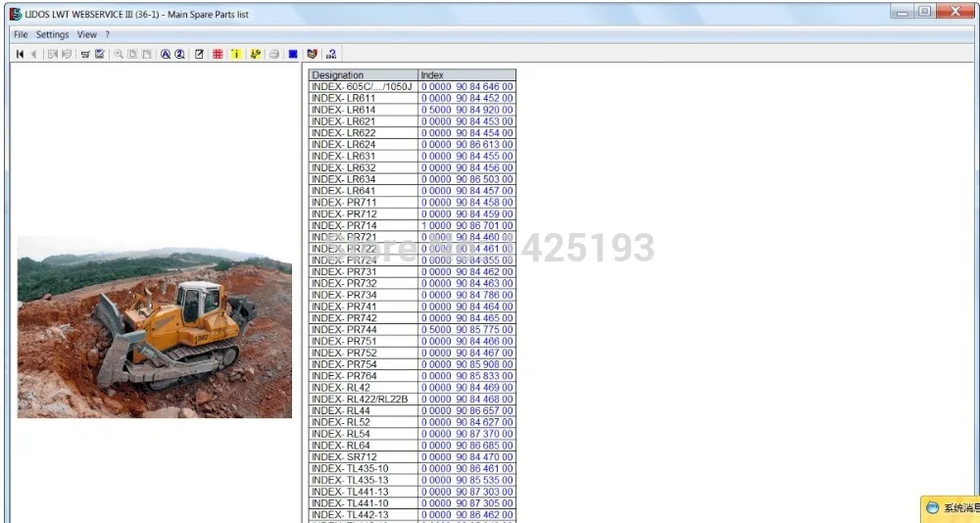This screenshot has width=980, height=523.
Task: Click the circled 2 search icon
Action: [180, 55]
